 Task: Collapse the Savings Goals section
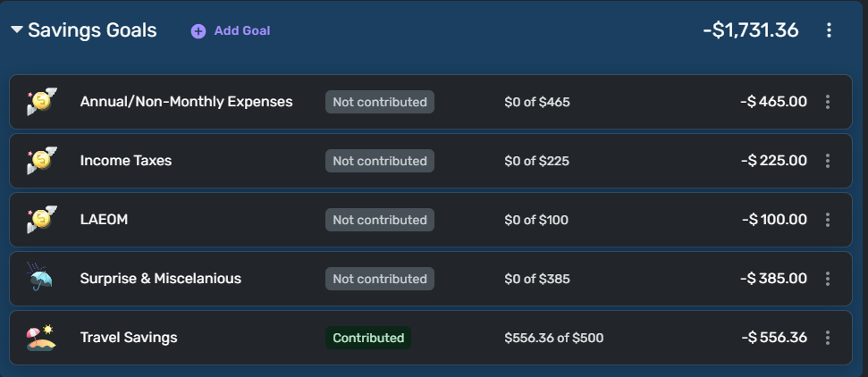17,29
